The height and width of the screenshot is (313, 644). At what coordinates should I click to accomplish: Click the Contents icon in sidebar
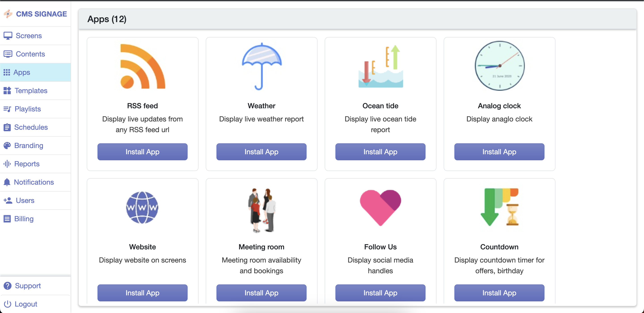(8, 54)
